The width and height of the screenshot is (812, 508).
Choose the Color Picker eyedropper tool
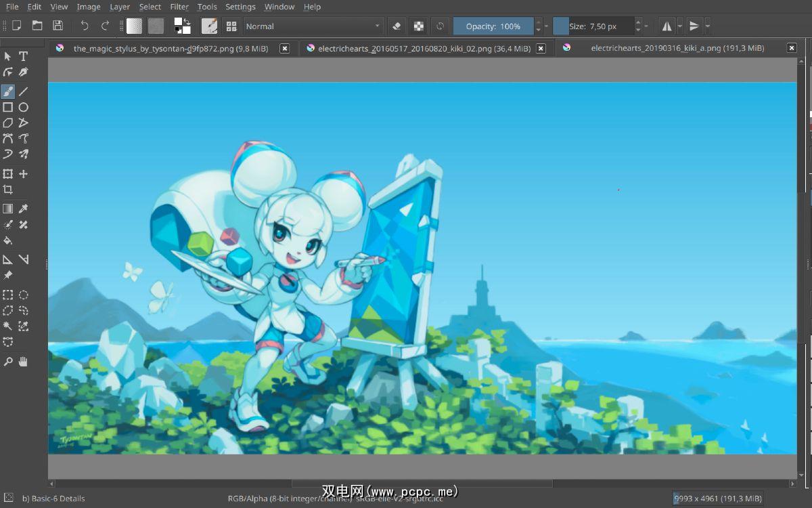(x=23, y=209)
